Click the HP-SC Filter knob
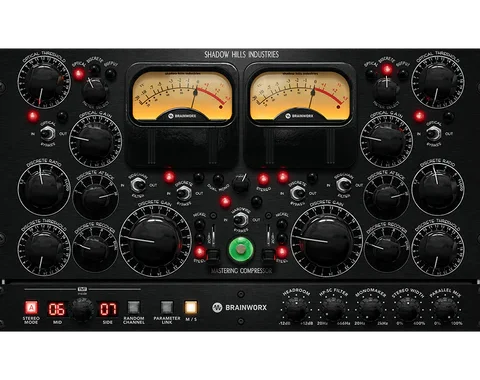 [x=333, y=309]
